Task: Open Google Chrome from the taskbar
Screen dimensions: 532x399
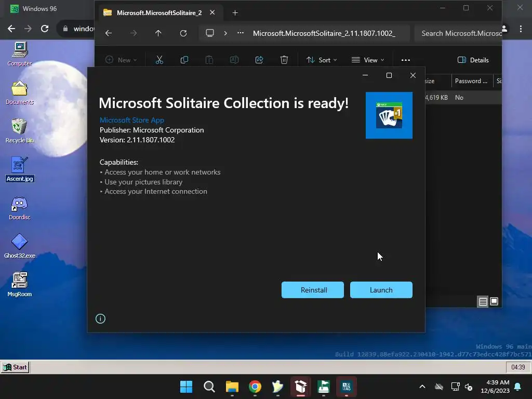Action: (x=255, y=387)
